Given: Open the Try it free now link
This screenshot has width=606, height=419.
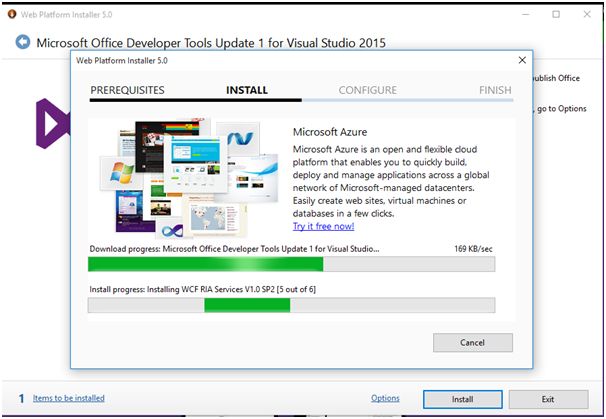Looking at the screenshot, I should point(323,226).
